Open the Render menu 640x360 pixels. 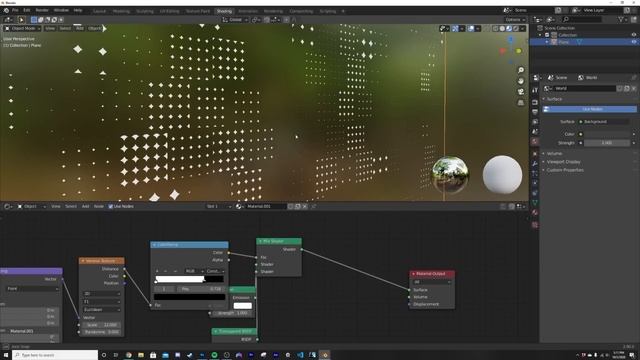coord(42,10)
